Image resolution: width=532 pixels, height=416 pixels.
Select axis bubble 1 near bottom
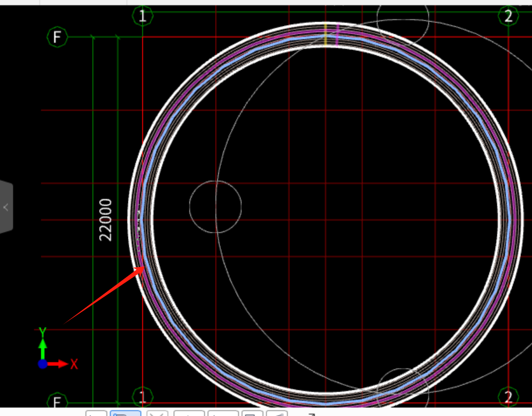[x=142, y=397]
